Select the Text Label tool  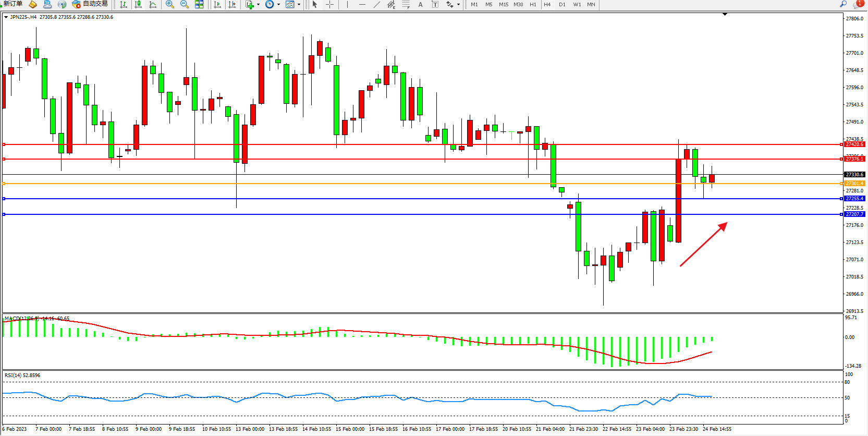click(435, 5)
